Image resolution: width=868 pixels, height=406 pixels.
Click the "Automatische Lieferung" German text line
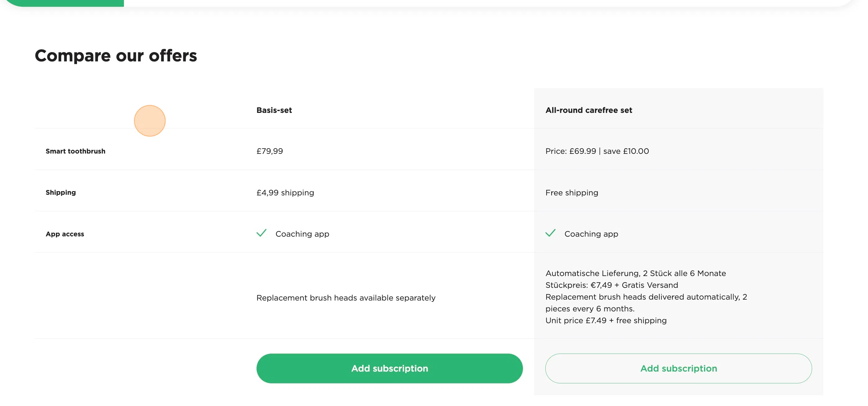(635, 273)
